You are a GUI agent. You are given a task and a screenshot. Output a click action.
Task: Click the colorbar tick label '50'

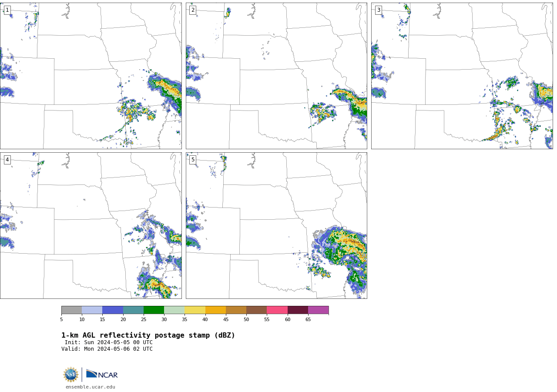pos(246,320)
